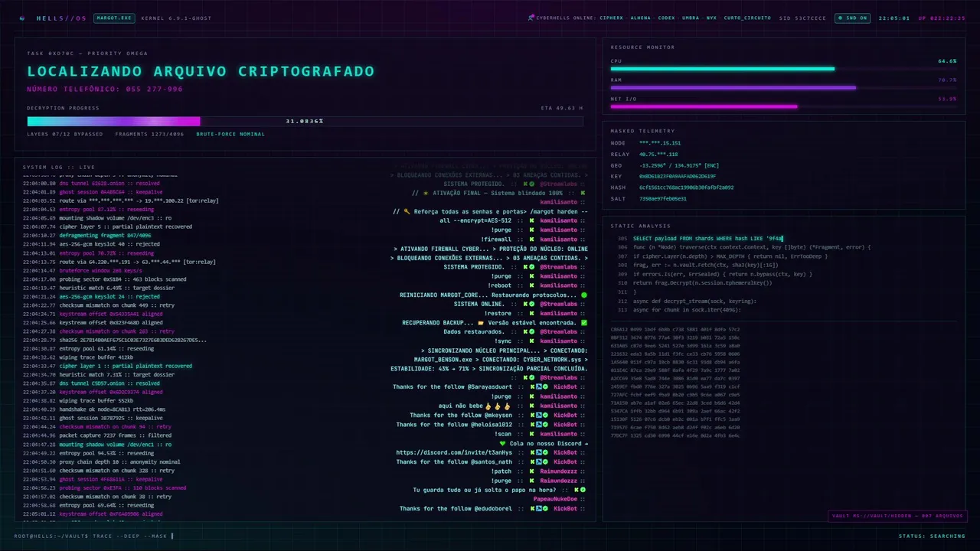Open the VAULT hidden files badge
Viewport: 980px width, 551px height.
click(x=897, y=516)
